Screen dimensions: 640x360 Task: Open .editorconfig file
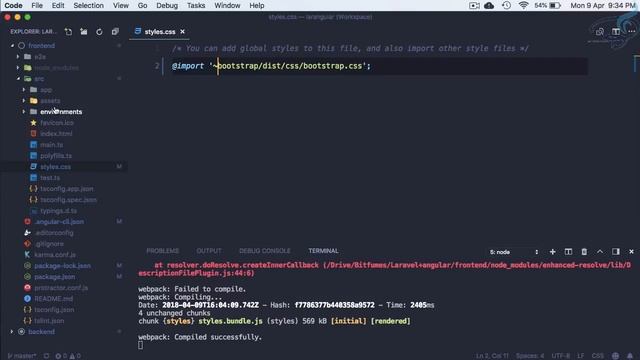54,233
